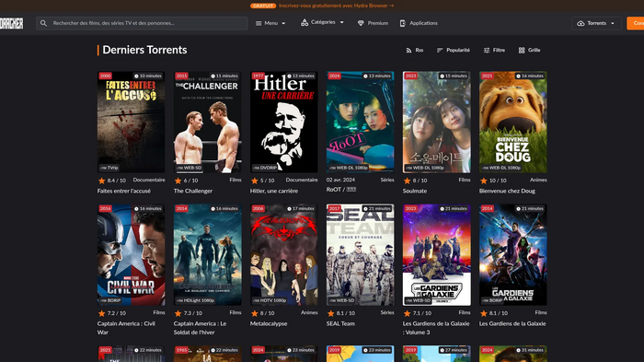Switch to Grille view

pyautogui.click(x=529, y=50)
